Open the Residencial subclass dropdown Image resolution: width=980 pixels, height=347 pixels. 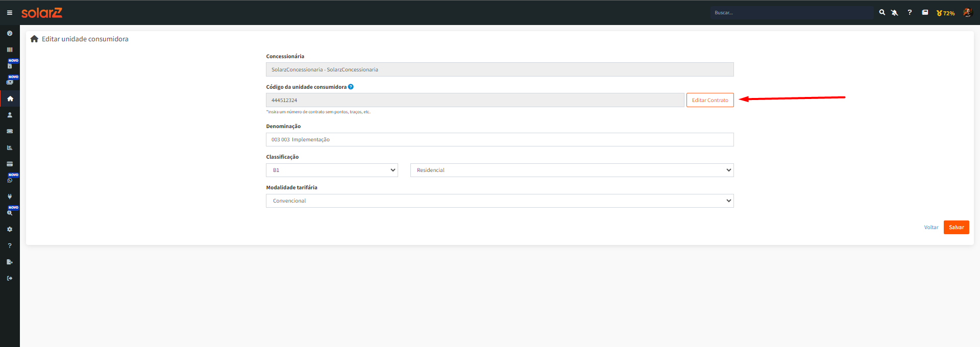pyautogui.click(x=572, y=170)
